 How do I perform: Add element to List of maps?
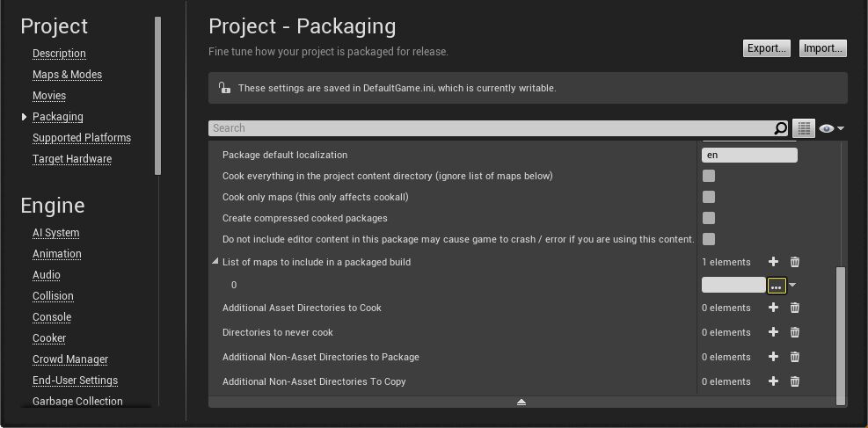(x=773, y=262)
